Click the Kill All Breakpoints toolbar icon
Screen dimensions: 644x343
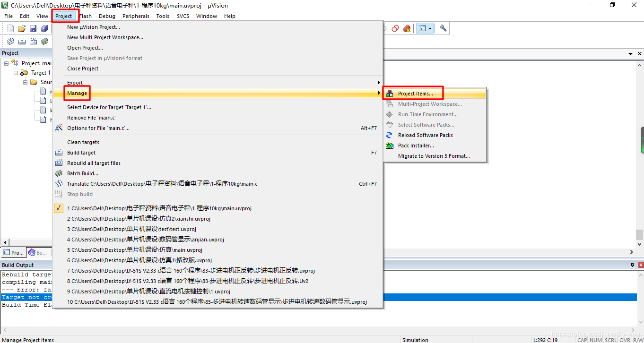coord(407,28)
